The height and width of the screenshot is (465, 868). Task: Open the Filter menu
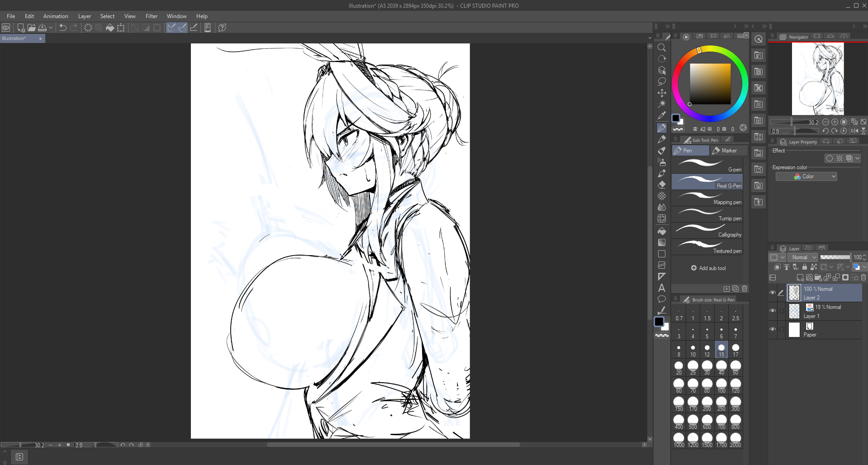(152, 16)
